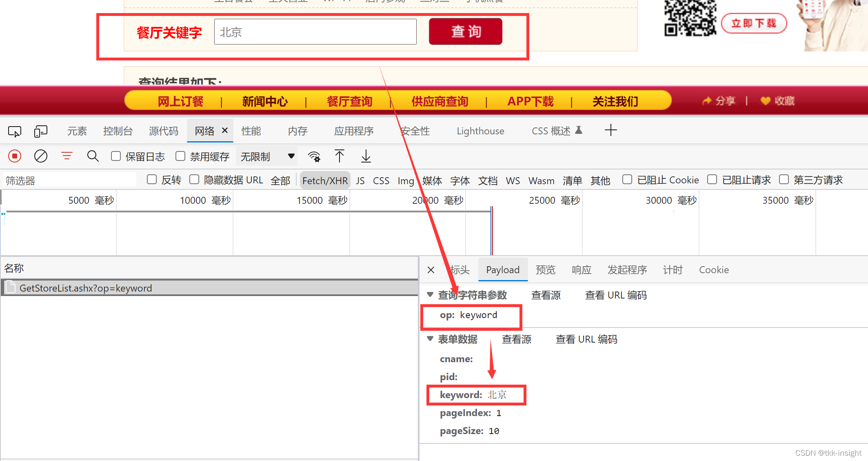This screenshot has width=868, height=461.
Task: Open network conditions wifi icon
Action: [314, 156]
